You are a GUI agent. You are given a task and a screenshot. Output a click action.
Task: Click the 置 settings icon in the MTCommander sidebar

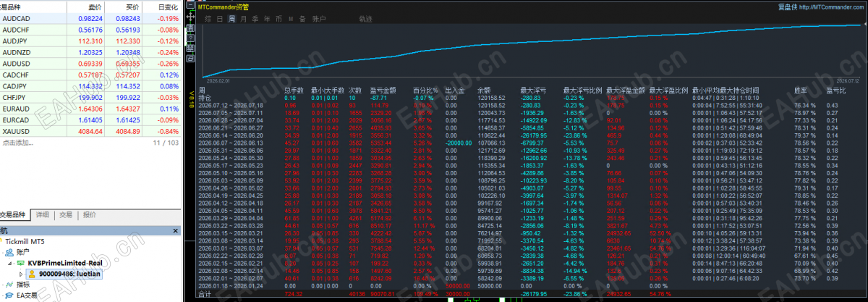190,28
